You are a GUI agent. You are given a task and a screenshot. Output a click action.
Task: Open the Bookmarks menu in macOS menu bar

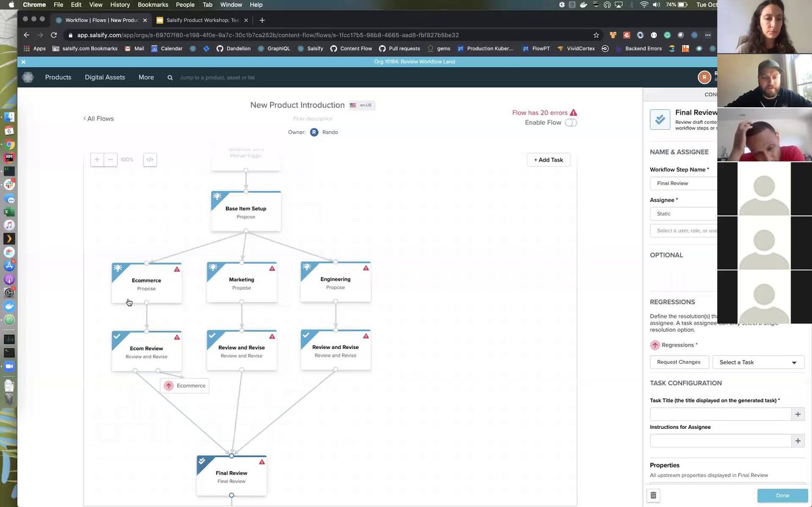pyautogui.click(x=153, y=5)
